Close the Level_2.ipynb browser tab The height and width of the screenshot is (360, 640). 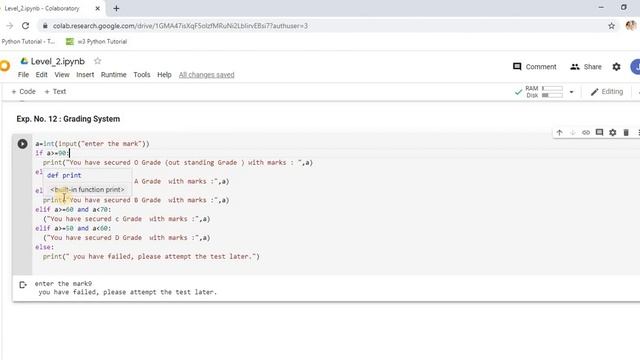tap(98, 8)
